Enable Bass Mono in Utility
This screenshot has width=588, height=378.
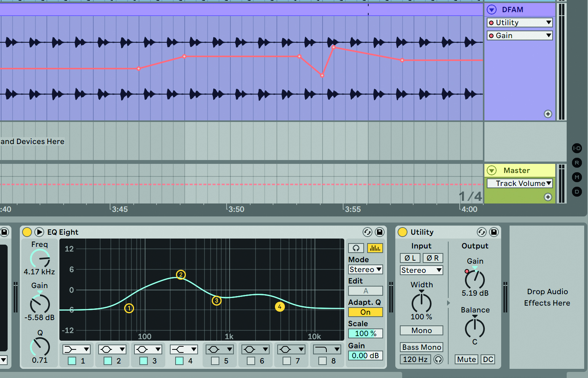pyautogui.click(x=421, y=347)
